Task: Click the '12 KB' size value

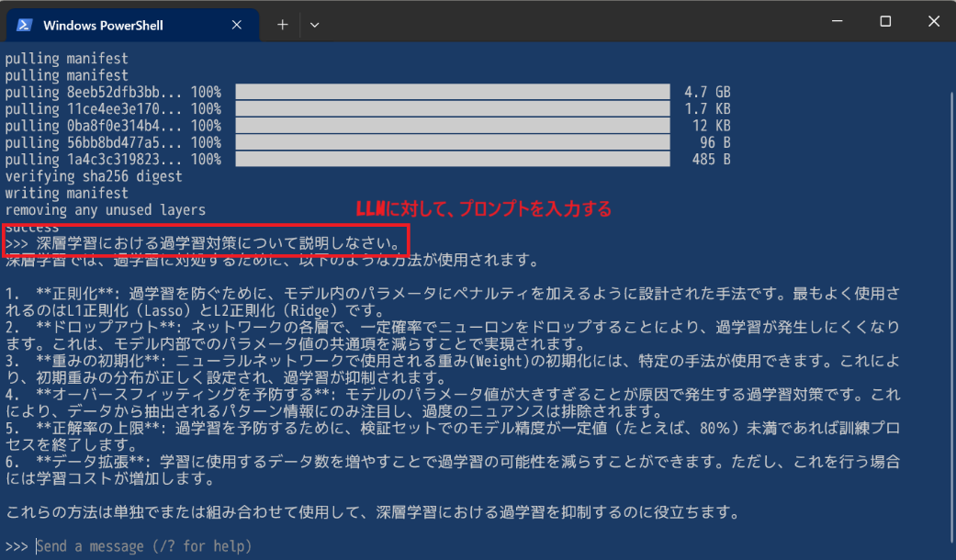Action: 711,126
